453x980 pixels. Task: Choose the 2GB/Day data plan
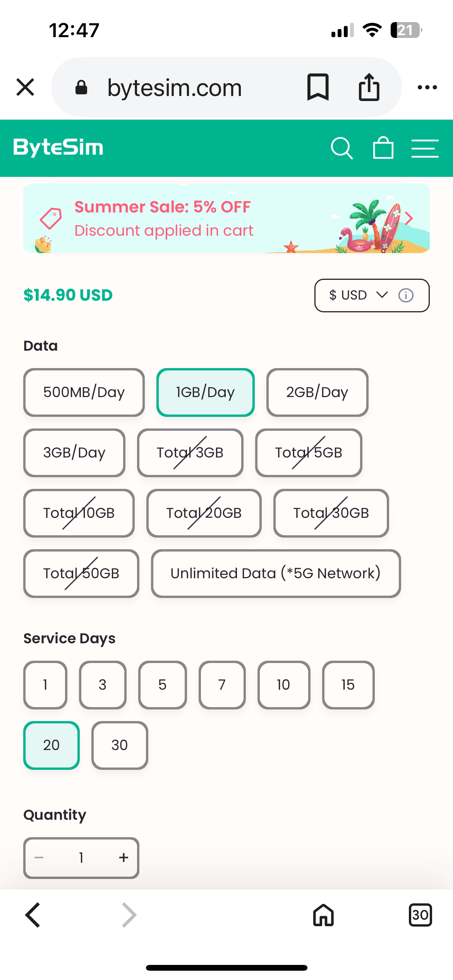click(x=317, y=392)
